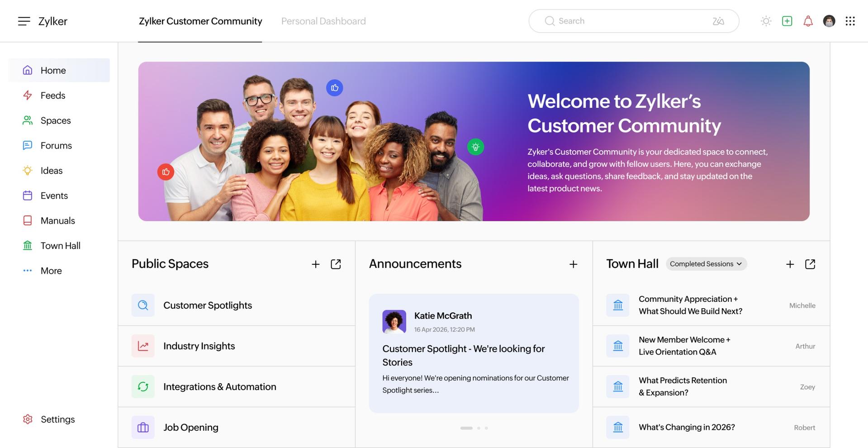This screenshot has height=448, width=868.
Task: Click the green idea bulb badge on banner
Action: pyautogui.click(x=475, y=147)
